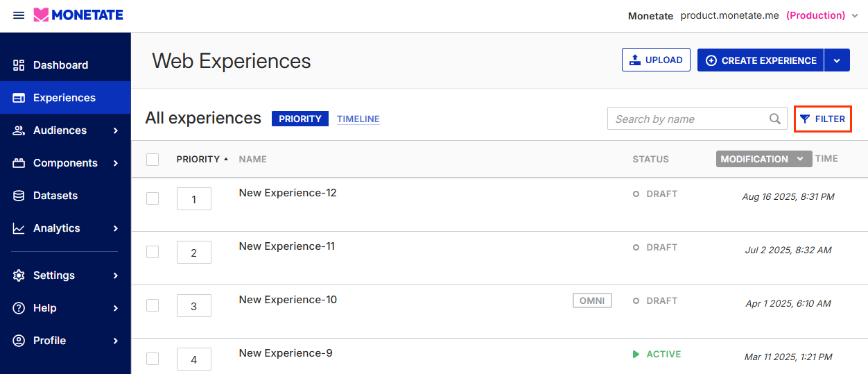Open the Create Experience dropdown arrow
868x374 pixels.
pos(837,60)
